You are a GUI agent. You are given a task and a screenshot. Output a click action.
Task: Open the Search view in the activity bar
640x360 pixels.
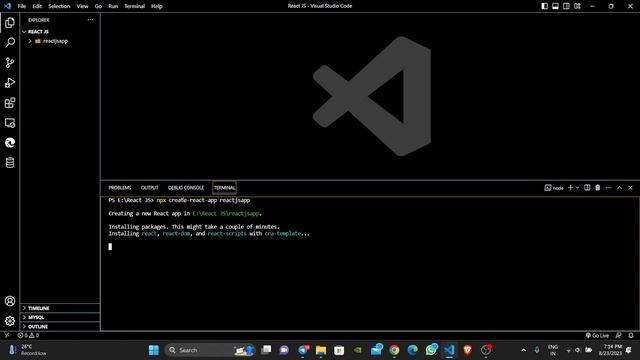tap(10, 42)
